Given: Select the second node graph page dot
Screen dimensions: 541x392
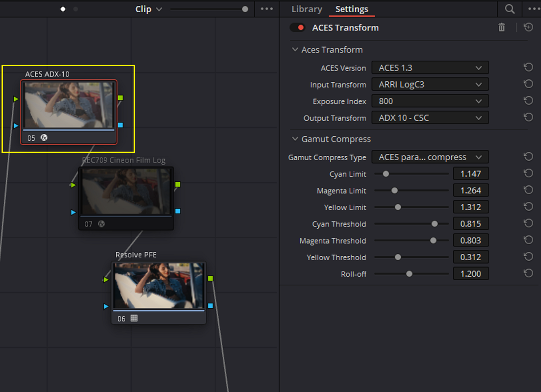Looking at the screenshot, I should [76, 9].
